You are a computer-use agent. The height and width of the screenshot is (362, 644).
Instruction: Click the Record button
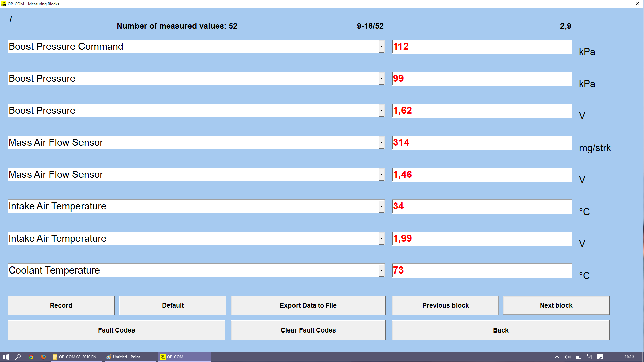click(x=61, y=305)
